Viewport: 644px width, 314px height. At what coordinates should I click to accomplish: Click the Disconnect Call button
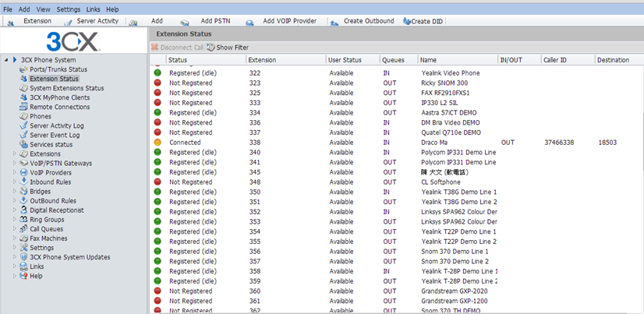177,48
